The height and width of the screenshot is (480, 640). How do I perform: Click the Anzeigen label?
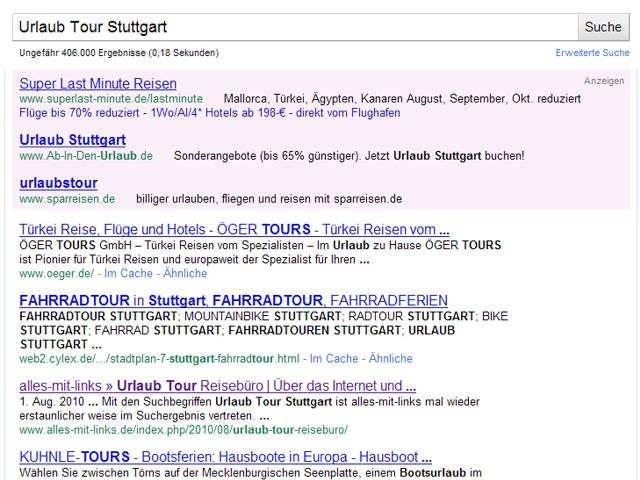point(604,81)
